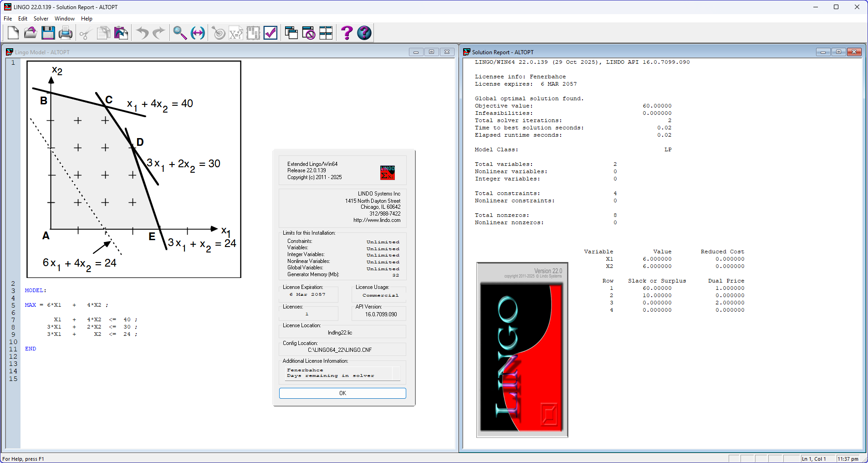Click the LINGO splash image thumbnail
This screenshot has width=868, height=463.
pyautogui.click(x=522, y=350)
